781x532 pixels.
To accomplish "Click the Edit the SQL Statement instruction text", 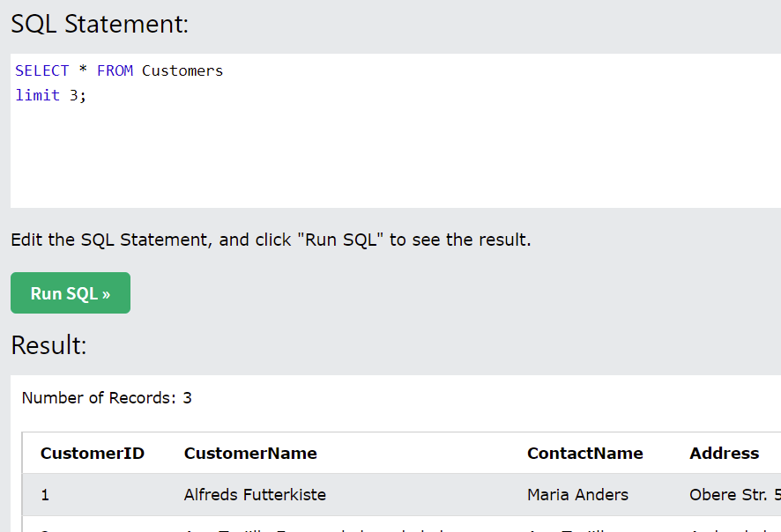I will click(271, 240).
